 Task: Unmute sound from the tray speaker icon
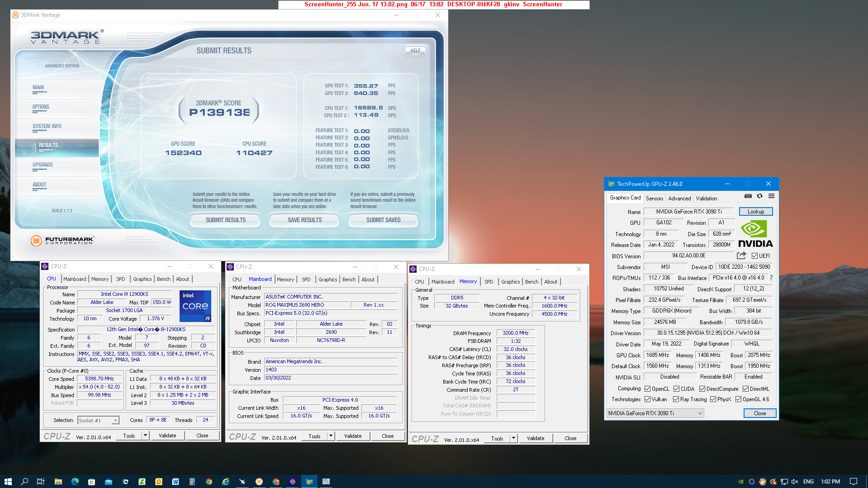point(795,482)
